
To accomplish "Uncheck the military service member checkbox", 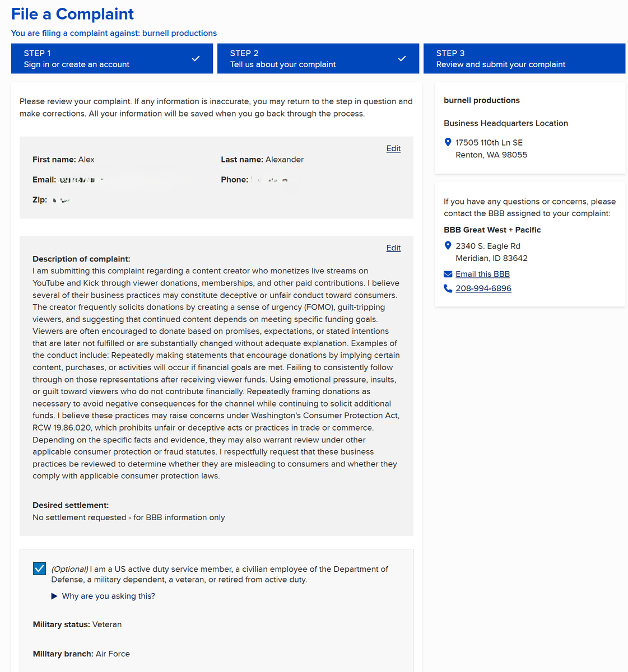I will click(x=39, y=569).
